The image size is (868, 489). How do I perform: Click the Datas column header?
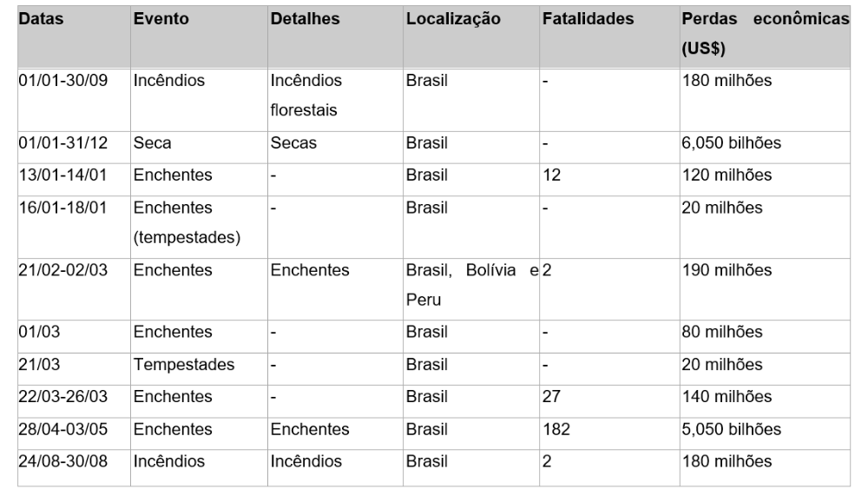point(74,37)
